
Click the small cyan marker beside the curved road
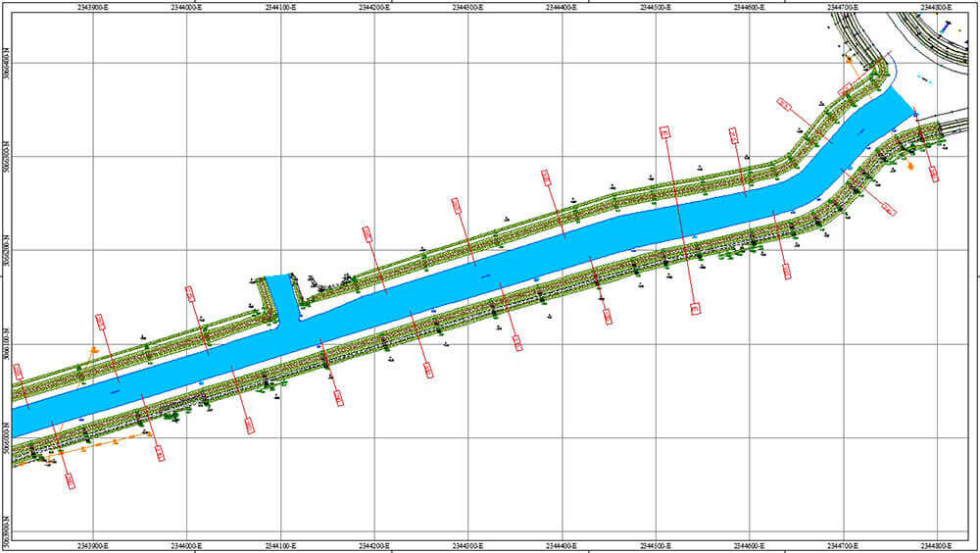point(920,76)
